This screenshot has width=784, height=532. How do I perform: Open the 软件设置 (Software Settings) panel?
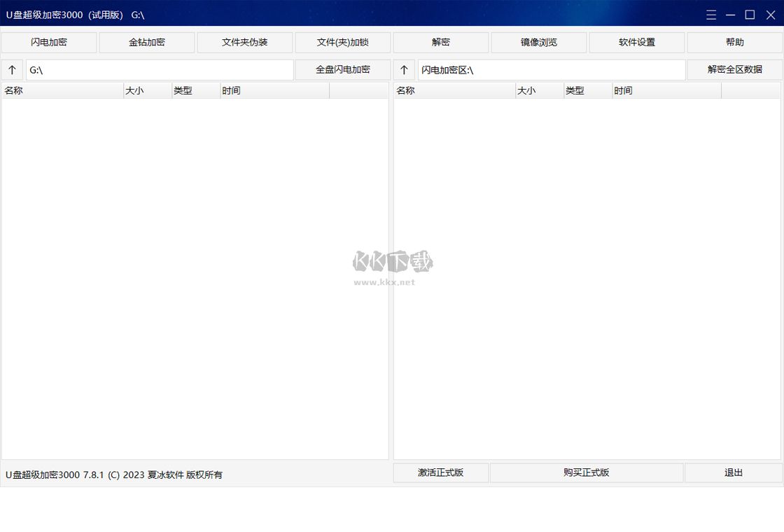point(636,42)
